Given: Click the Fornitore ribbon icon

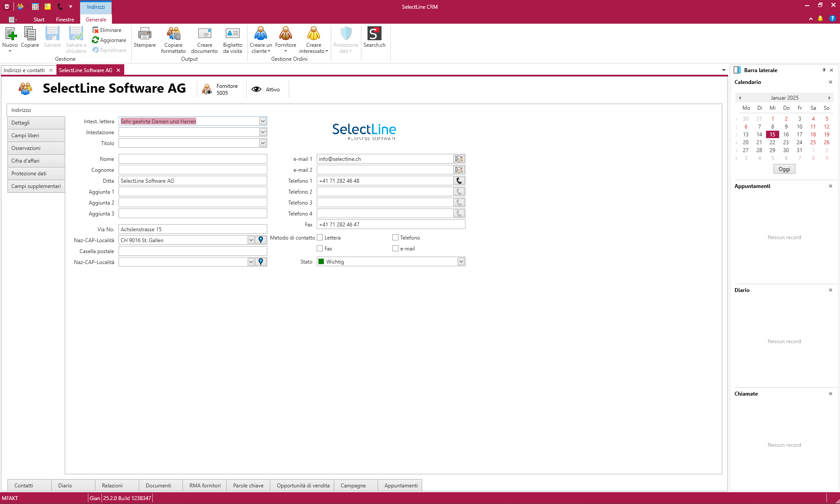Looking at the screenshot, I should [286, 34].
